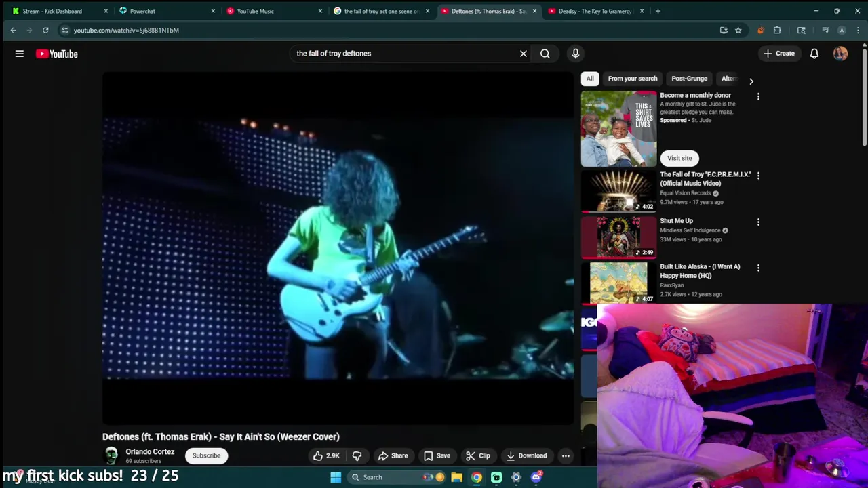Download the video
The width and height of the screenshot is (868, 488).
(526, 455)
